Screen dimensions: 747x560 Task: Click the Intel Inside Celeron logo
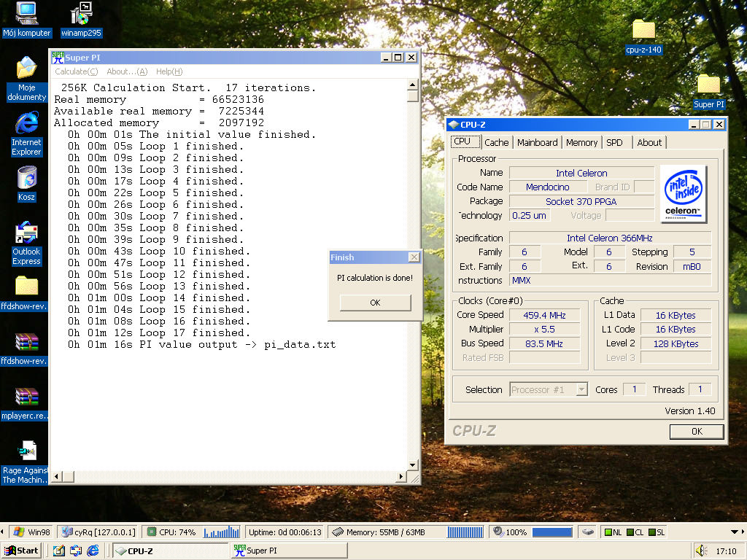pyautogui.click(x=683, y=194)
